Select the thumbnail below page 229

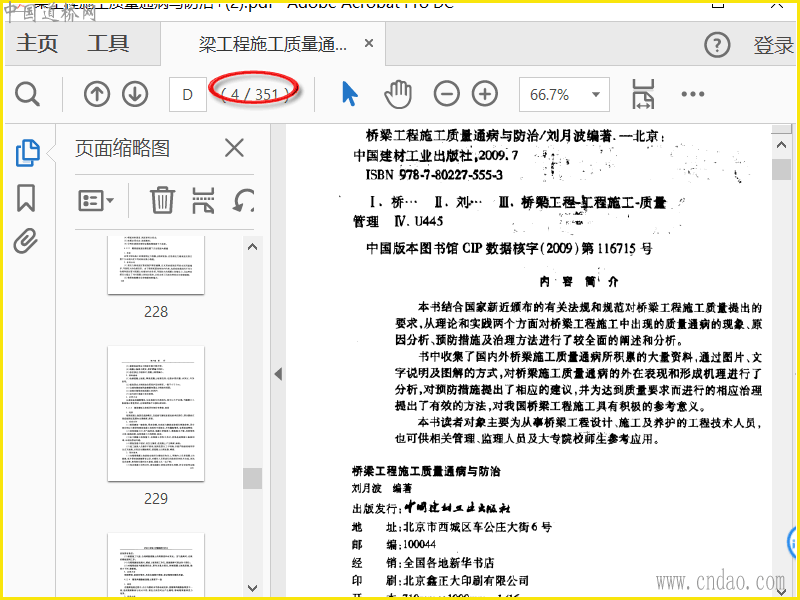[156, 564]
